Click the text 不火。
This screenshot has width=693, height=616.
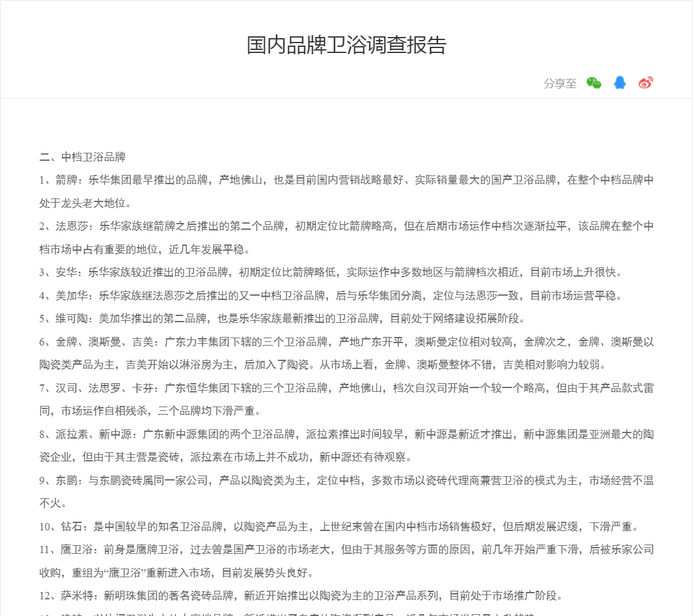point(53,503)
